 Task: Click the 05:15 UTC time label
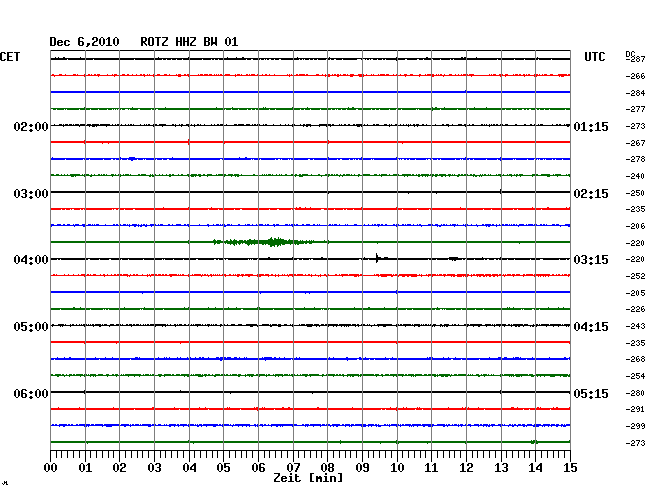click(591, 393)
